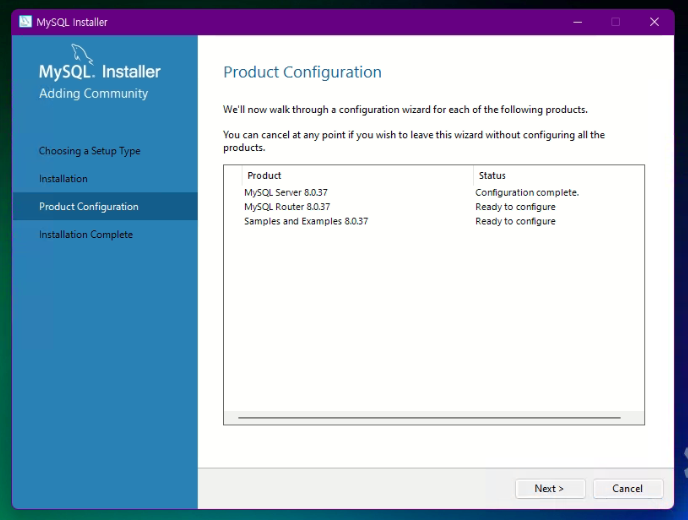Click the MySQL dolphin logo
The image size is (688, 520).
(x=82, y=54)
